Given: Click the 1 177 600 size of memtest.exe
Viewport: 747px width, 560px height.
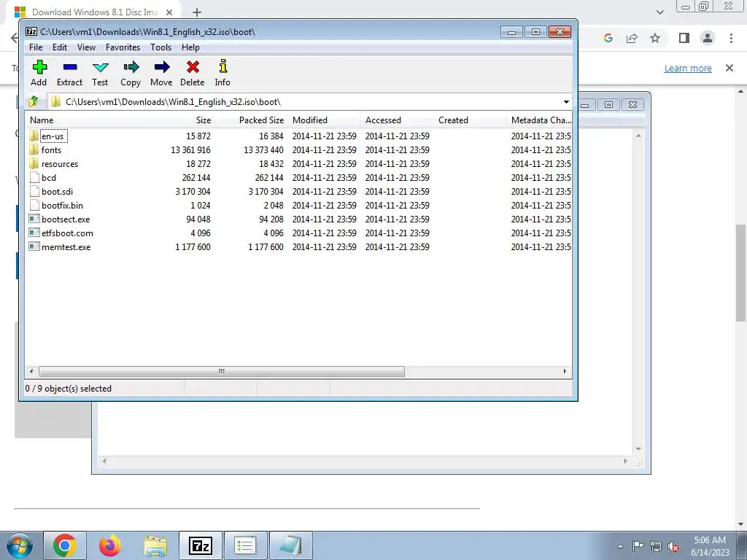Looking at the screenshot, I should (x=193, y=247).
